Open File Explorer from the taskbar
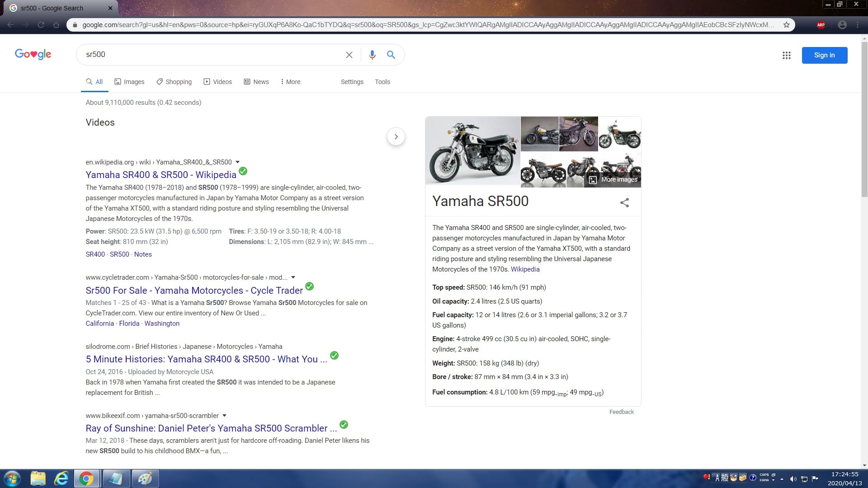868x488 pixels. click(x=38, y=479)
